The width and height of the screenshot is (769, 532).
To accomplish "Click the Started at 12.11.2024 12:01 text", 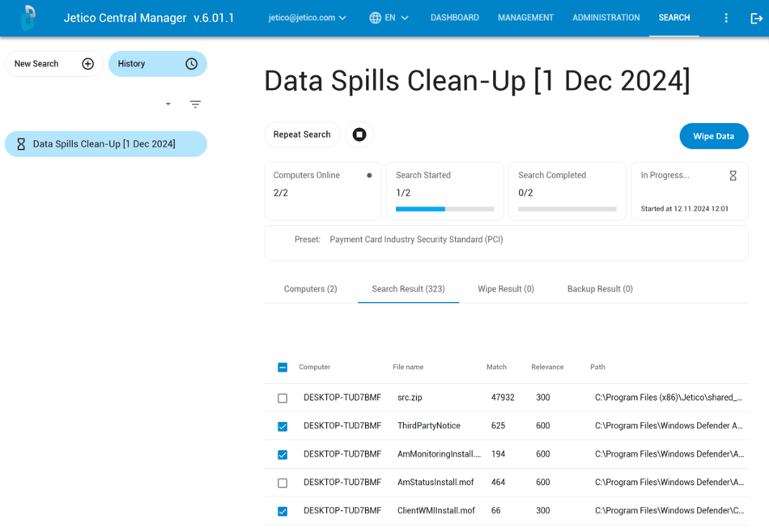I will (x=684, y=209).
